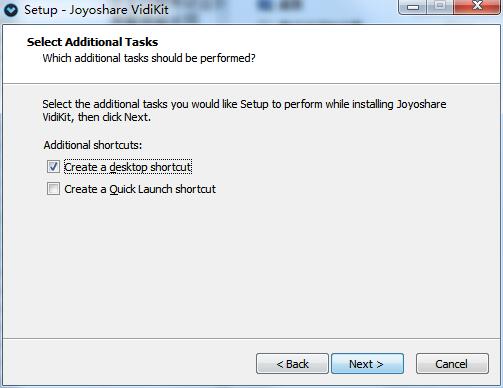This screenshot has width=503, height=388.
Task: Click the instruction text mentioning Joyoshare VidiKit
Action: point(244,110)
